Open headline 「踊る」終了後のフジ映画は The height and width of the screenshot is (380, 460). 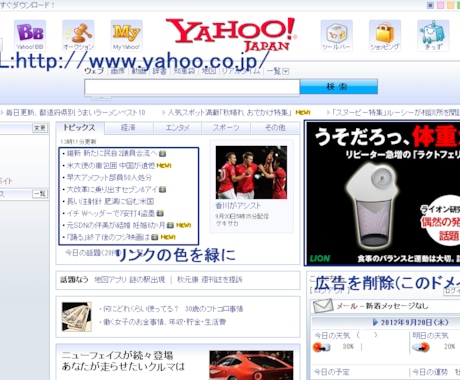click(x=108, y=237)
